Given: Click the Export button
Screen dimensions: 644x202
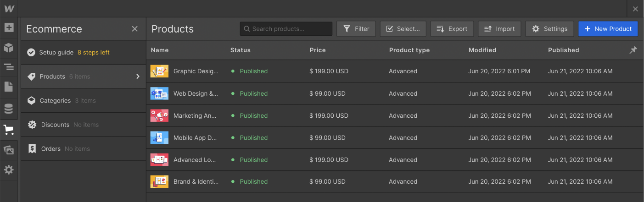Looking at the screenshot, I should click(452, 29).
